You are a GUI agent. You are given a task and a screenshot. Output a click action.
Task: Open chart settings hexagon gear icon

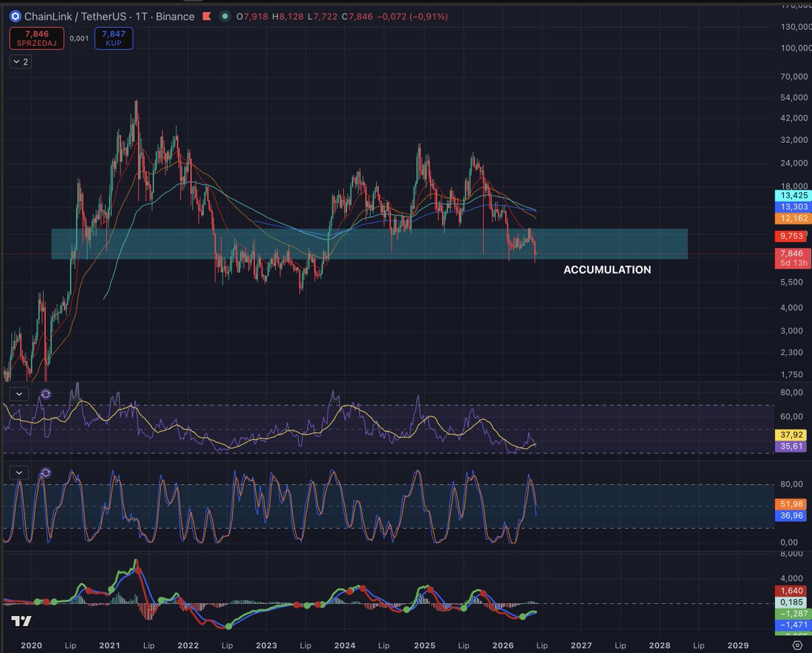[x=796, y=645]
